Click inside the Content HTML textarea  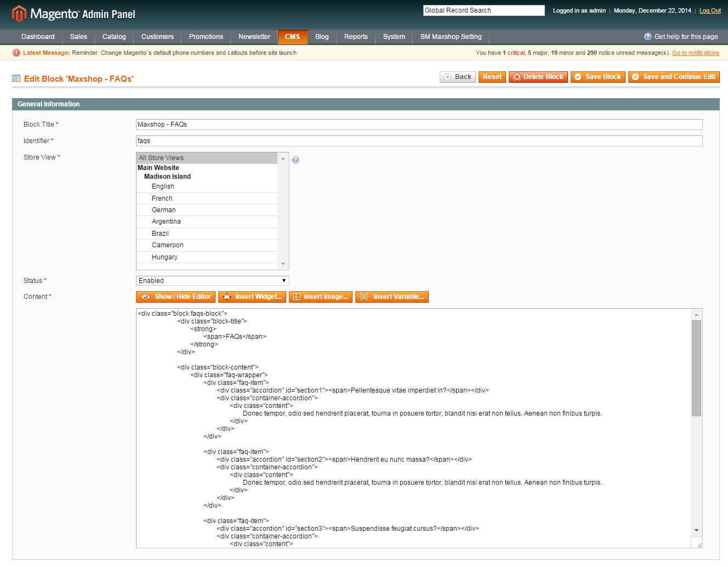click(x=414, y=428)
